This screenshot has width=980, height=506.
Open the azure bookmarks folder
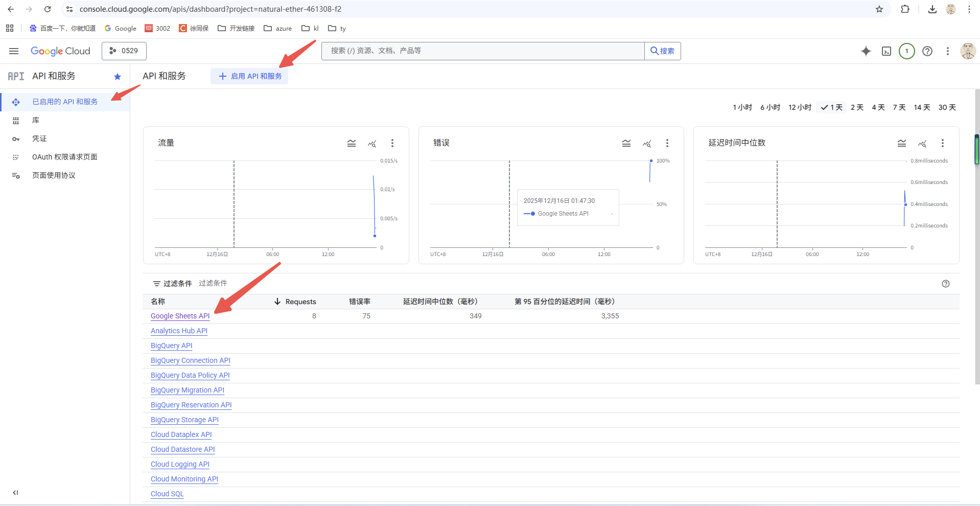pyautogui.click(x=278, y=29)
